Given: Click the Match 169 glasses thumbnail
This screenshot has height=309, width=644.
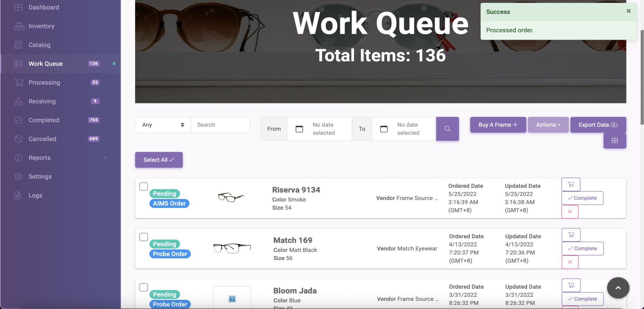Looking at the screenshot, I should [x=232, y=248].
